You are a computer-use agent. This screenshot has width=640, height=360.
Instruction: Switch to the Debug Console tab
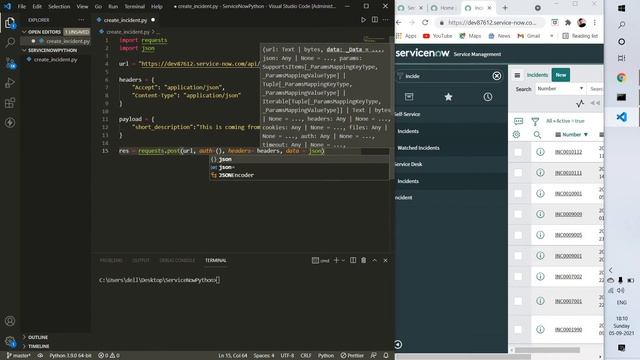coord(177,260)
